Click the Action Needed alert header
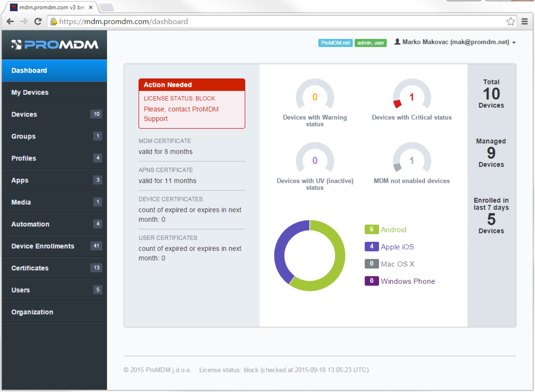Screen dimensions: 535x392 coord(192,85)
